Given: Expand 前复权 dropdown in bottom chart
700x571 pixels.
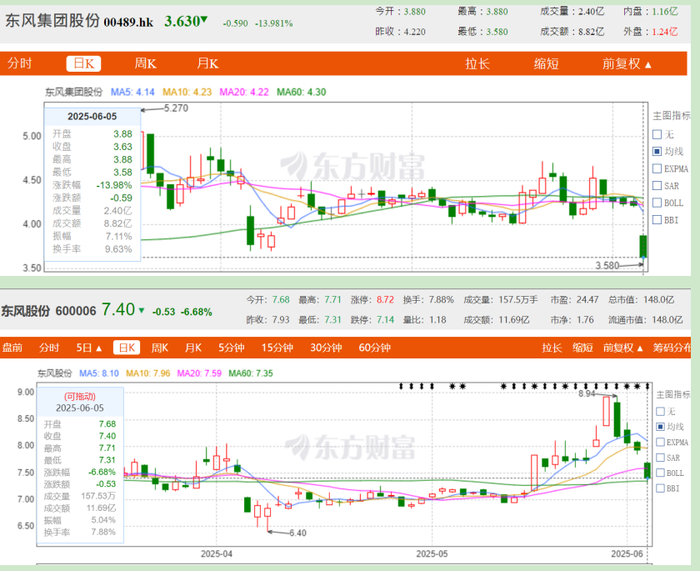Looking at the screenshot, I should 623,347.
